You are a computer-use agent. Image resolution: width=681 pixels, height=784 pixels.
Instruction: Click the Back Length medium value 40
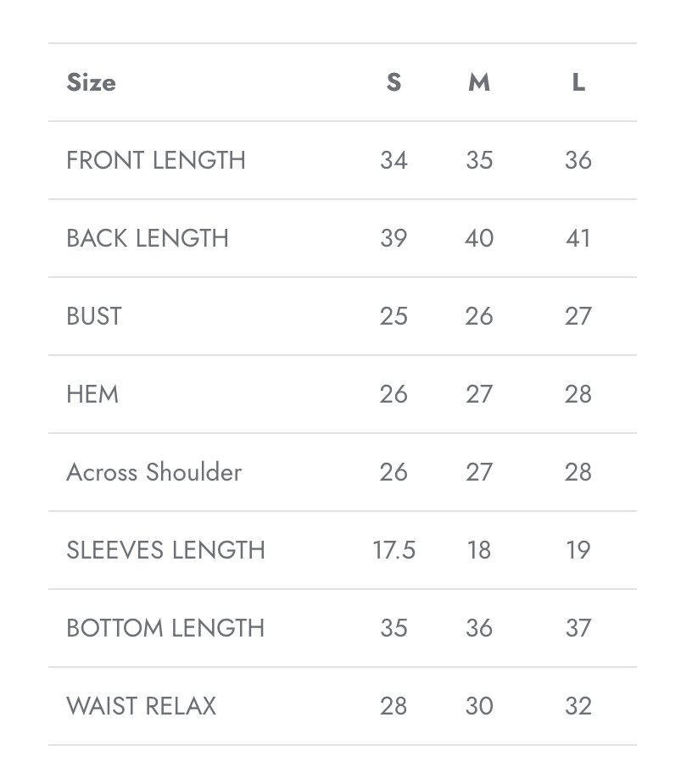tap(479, 238)
